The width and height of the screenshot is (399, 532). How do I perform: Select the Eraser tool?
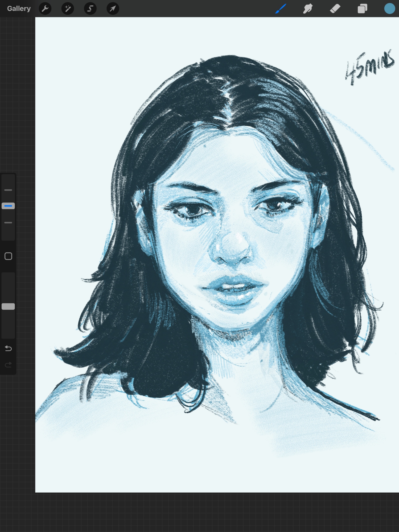click(335, 9)
